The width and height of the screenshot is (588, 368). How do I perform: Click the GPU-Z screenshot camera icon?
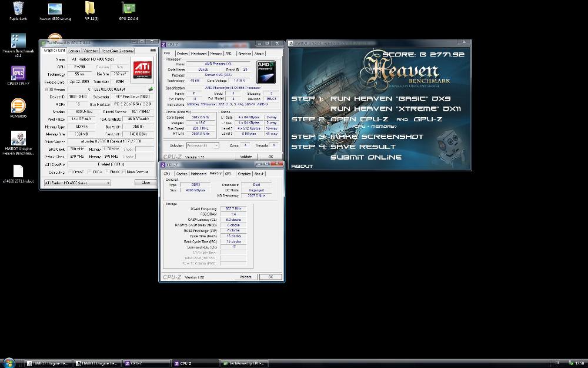click(x=153, y=50)
